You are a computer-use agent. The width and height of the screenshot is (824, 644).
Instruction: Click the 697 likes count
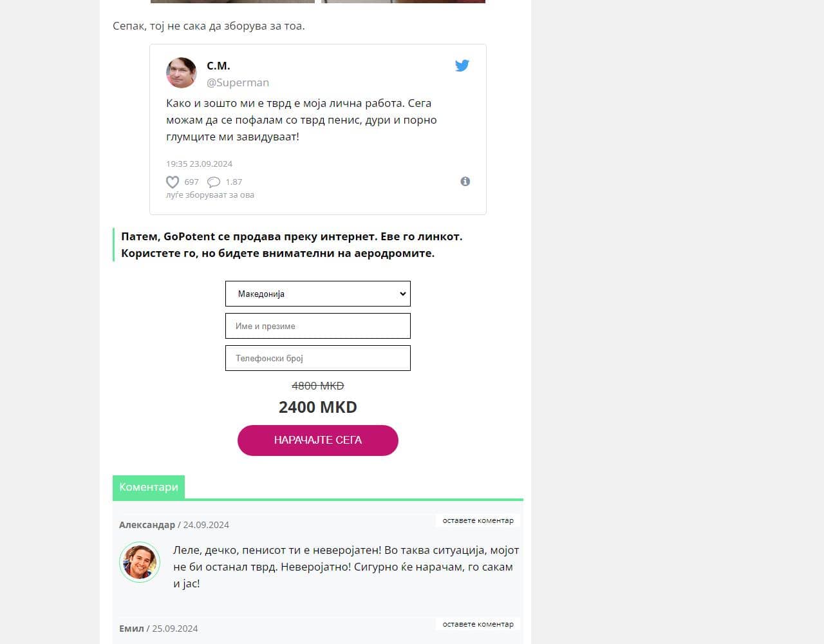pyautogui.click(x=191, y=182)
